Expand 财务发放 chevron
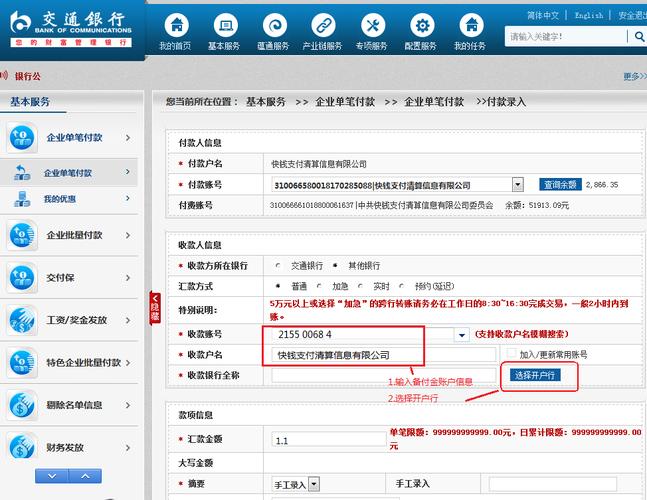The image size is (647, 500). pyautogui.click(x=128, y=447)
